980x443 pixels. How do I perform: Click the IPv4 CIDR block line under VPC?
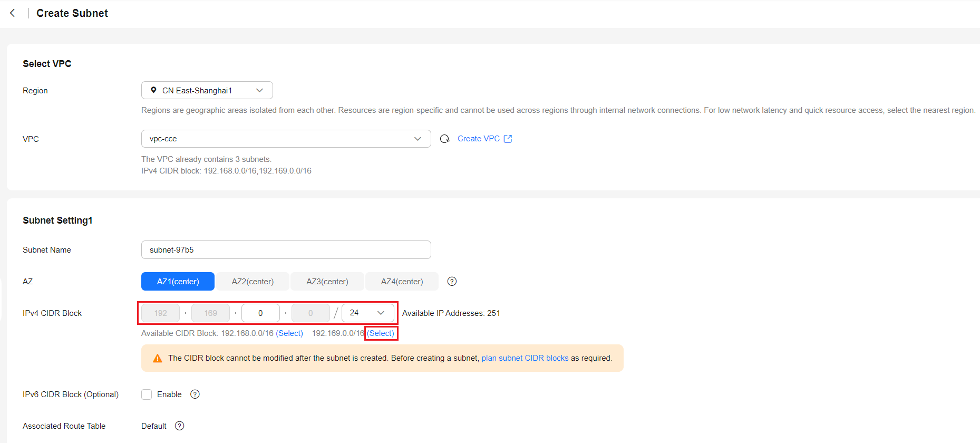(x=226, y=171)
